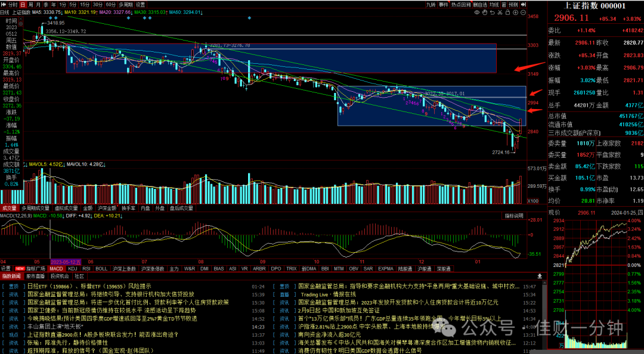Click the undo arrow icon on chart

(x=493, y=13)
